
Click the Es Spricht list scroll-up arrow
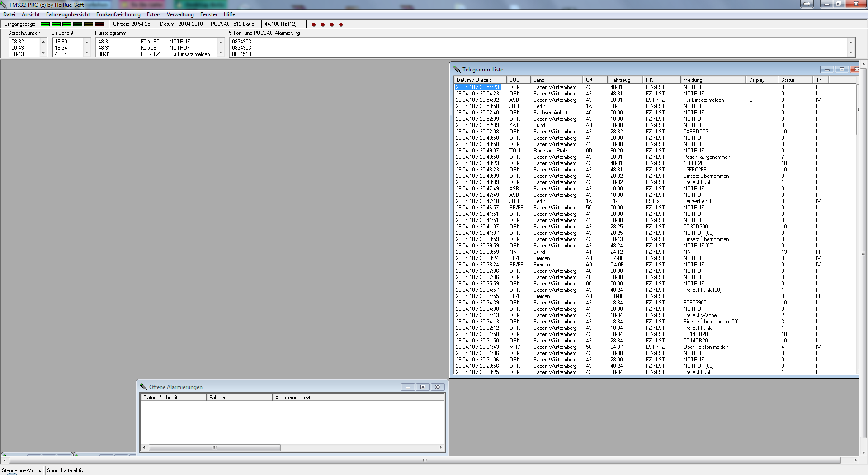(87, 42)
